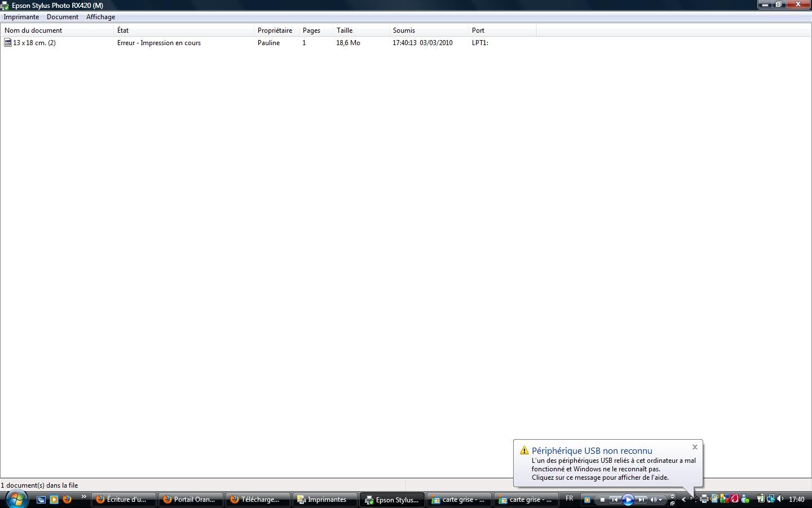Sort by Pages column header
The width and height of the screenshot is (812, 508).
[316, 30]
